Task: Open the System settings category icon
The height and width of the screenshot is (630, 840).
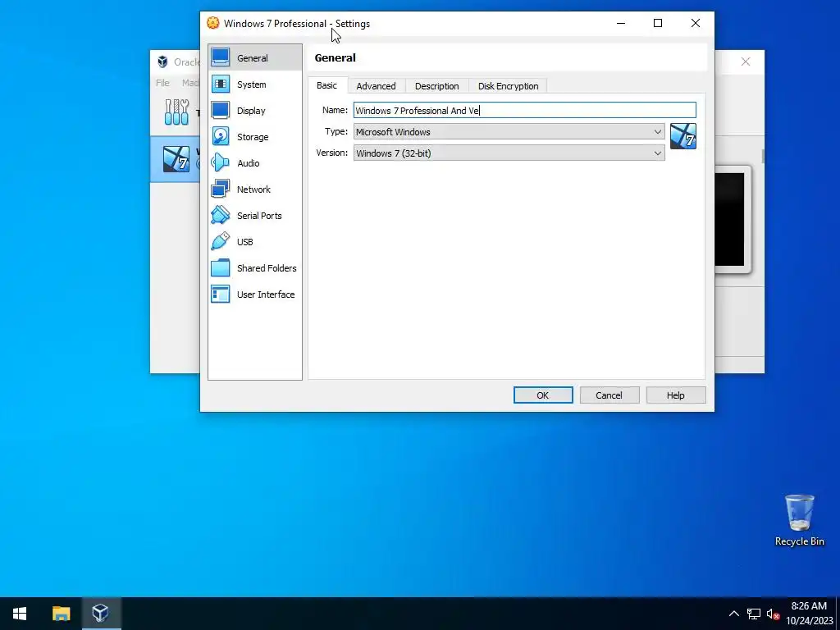Action: (220, 84)
